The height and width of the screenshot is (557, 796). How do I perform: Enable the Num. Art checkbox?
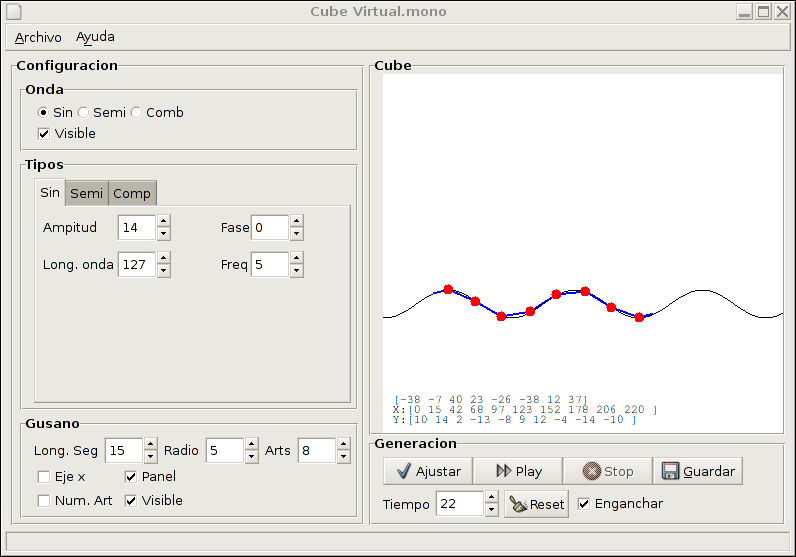[44, 500]
